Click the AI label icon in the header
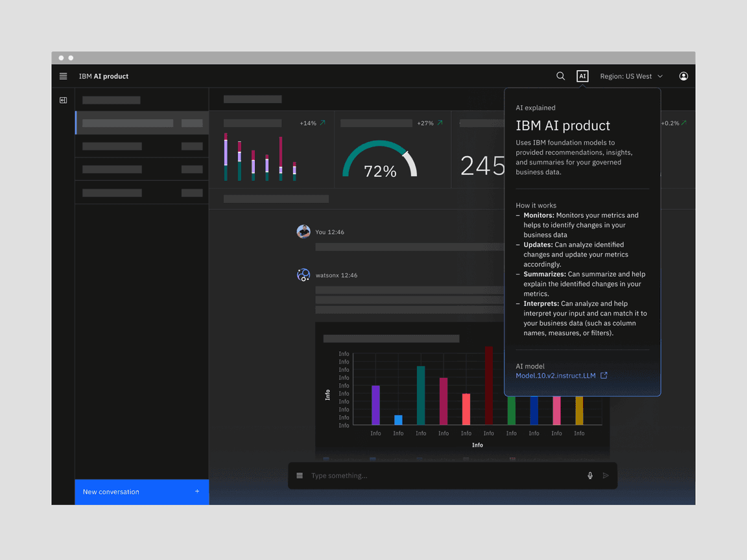The image size is (747, 560). [x=582, y=76]
